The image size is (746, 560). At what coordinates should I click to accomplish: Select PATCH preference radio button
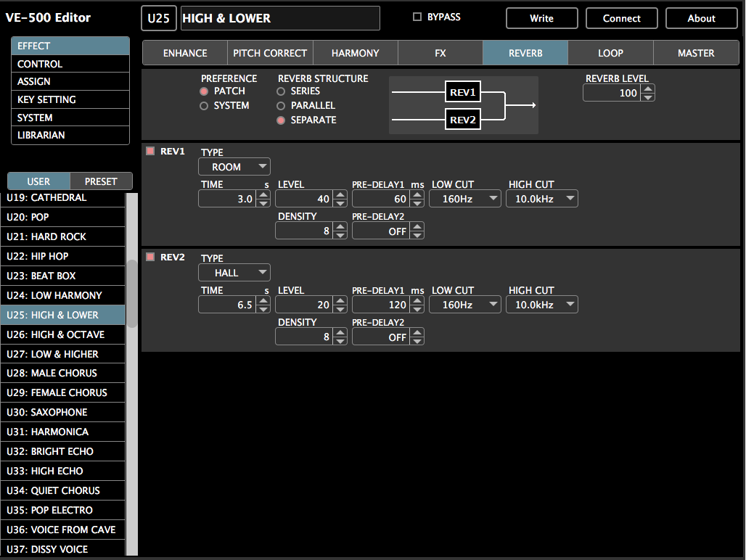(204, 91)
